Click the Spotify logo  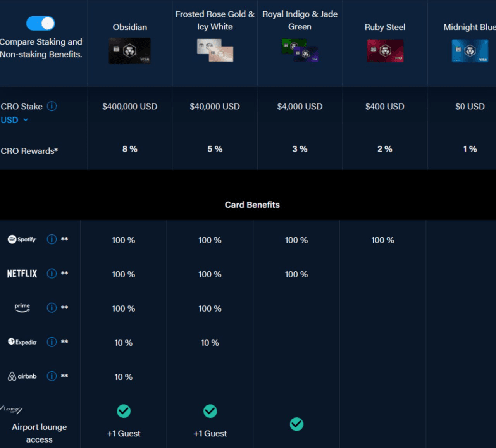[x=22, y=240]
